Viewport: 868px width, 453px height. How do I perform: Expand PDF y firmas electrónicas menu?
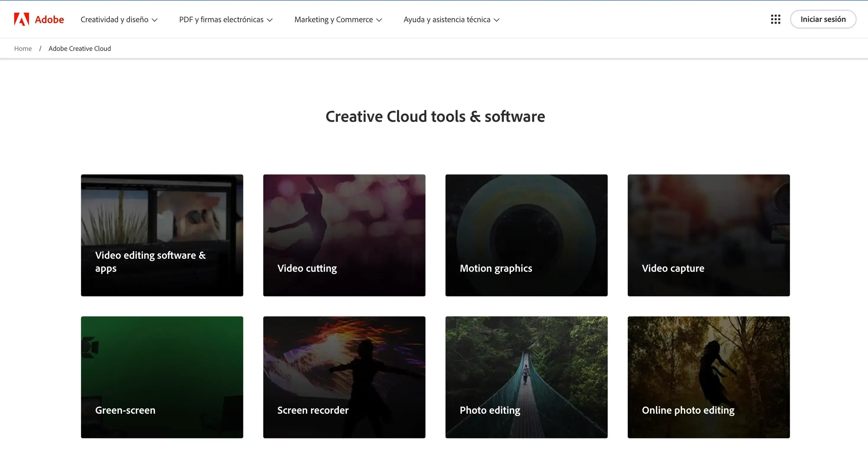(226, 20)
